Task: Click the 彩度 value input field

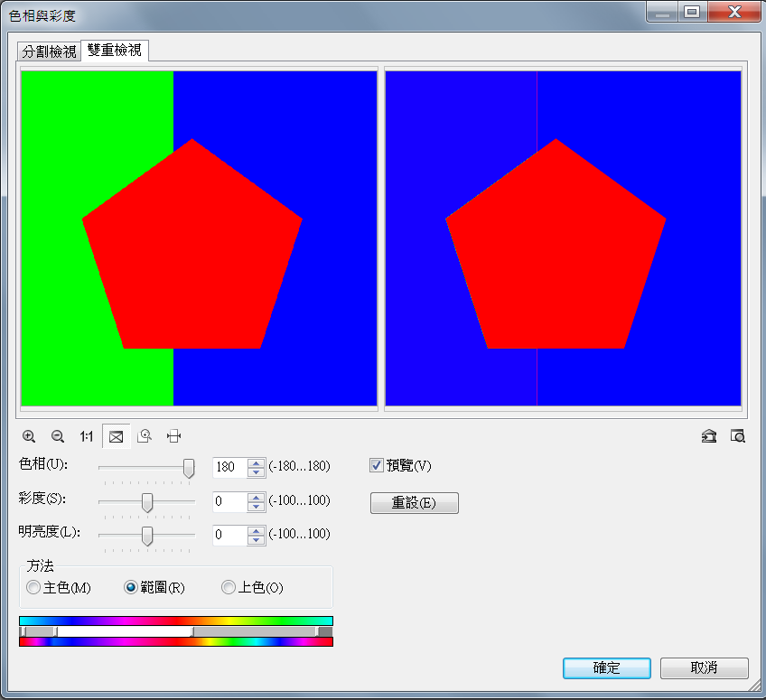Action: [x=230, y=501]
